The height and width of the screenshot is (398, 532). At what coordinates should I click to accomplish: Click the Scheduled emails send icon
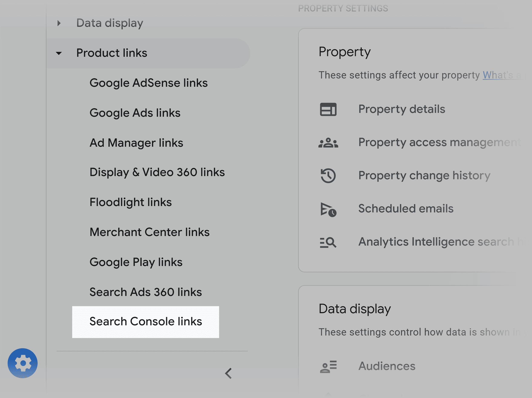tap(328, 209)
